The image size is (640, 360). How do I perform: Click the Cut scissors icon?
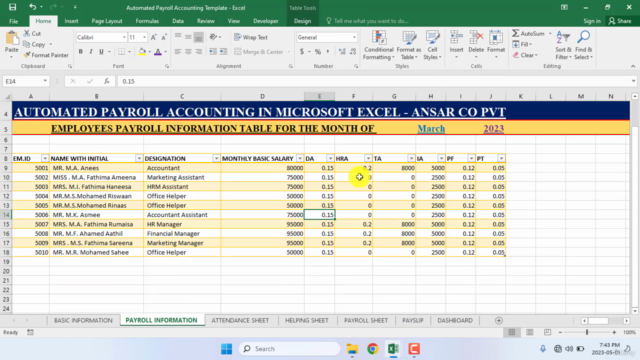pyautogui.click(x=27, y=33)
